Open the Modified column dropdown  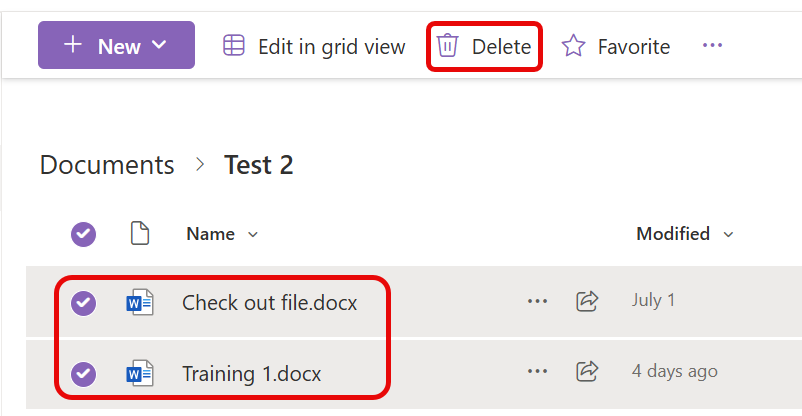pyautogui.click(x=685, y=234)
